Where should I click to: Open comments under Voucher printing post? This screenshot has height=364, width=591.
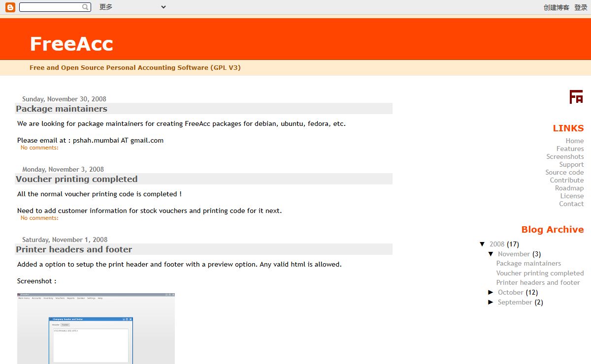click(39, 218)
